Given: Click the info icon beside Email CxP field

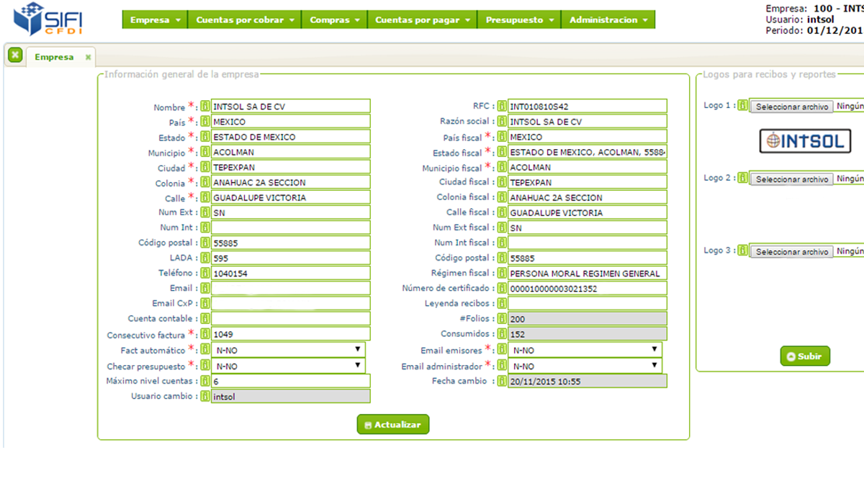Looking at the screenshot, I should (x=204, y=303).
